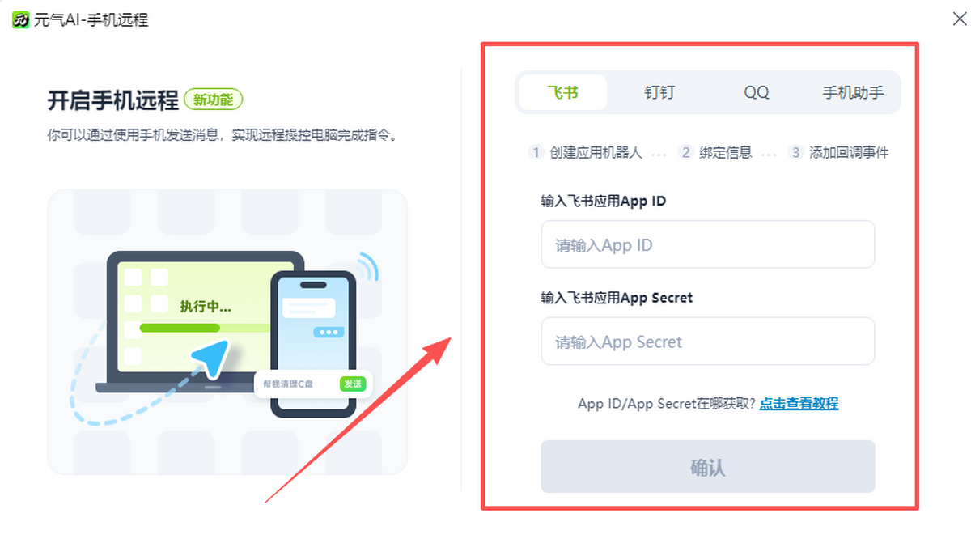This screenshot has height=560, width=971.
Task: Select the QQ tab
Action: click(757, 92)
